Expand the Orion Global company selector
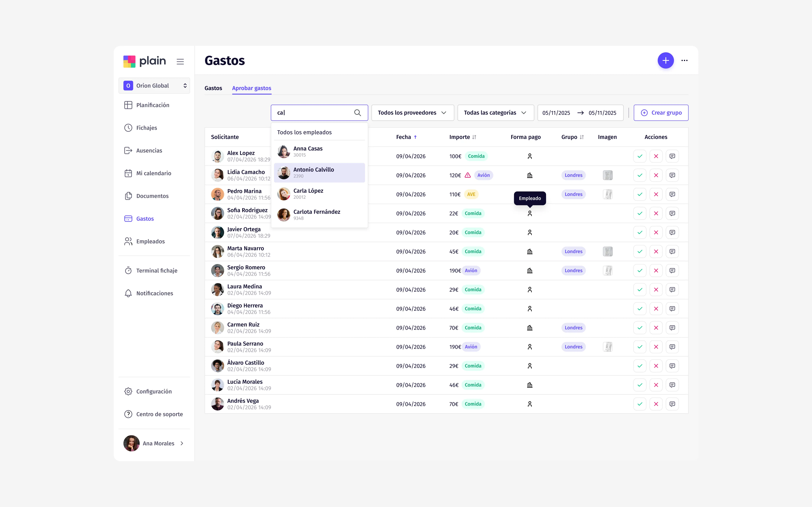The image size is (812, 507). tap(154, 86)
